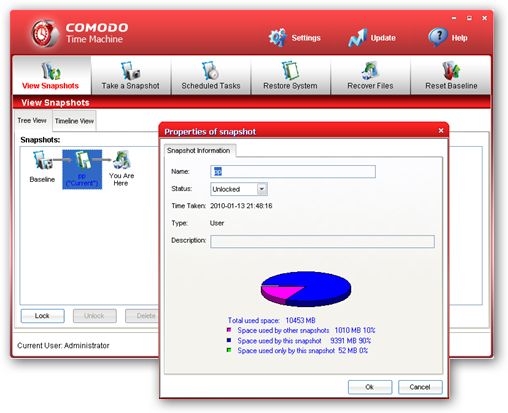Click into the Name input field
This screenshot has width=508, height=413.
293,171
